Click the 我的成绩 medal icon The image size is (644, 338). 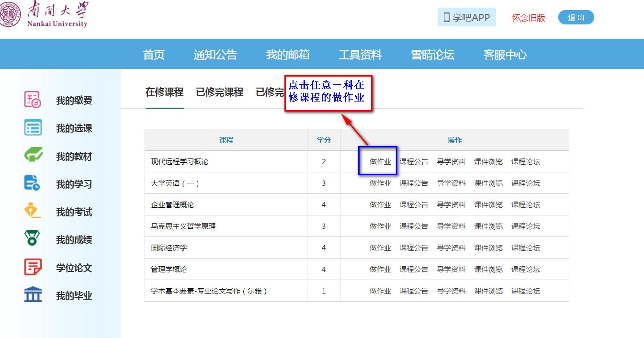coord(33,239)
